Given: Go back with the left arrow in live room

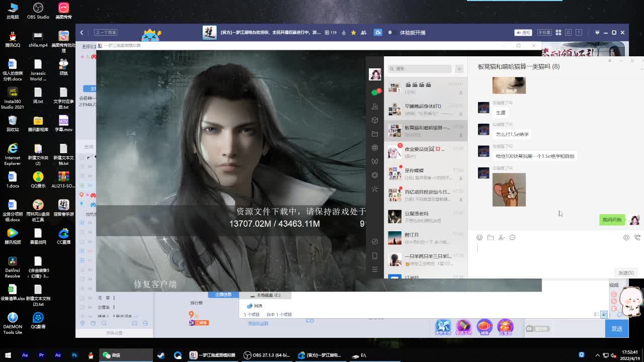Looking at the screenshot, I should click(x=82, y=33).
